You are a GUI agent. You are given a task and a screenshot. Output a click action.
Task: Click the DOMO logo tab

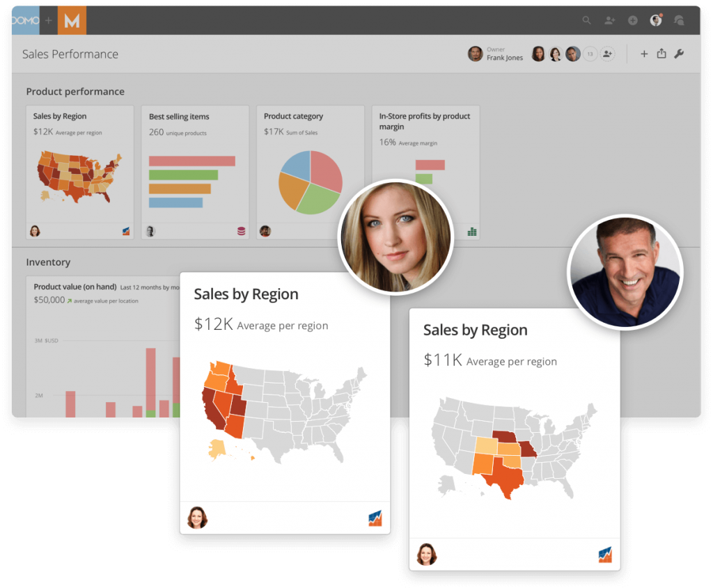pyautogui.click(x=25, y=21)
